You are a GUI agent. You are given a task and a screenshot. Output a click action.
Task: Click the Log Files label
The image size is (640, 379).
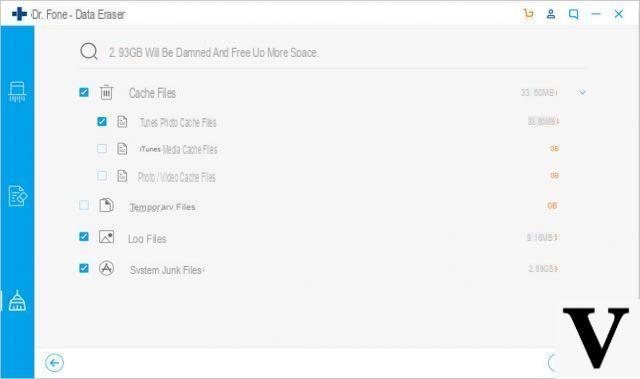(147, 239)
